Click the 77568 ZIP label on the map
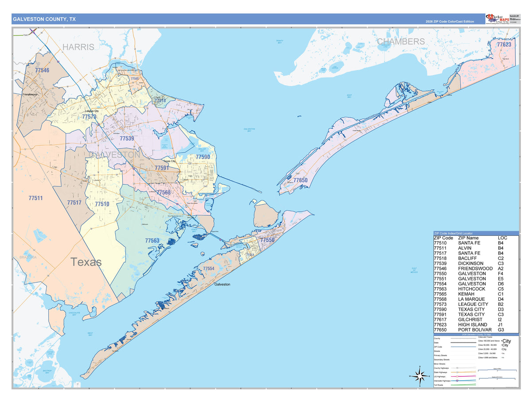532x403 pixels. click(163, 193)
